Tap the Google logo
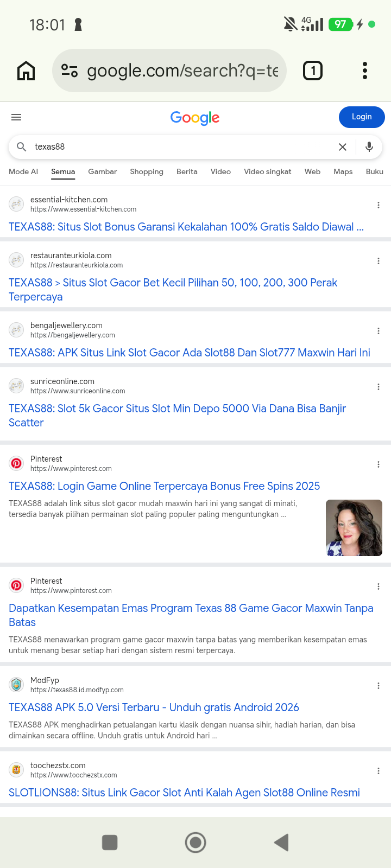391x868 pixels. [x=195, y=118]
